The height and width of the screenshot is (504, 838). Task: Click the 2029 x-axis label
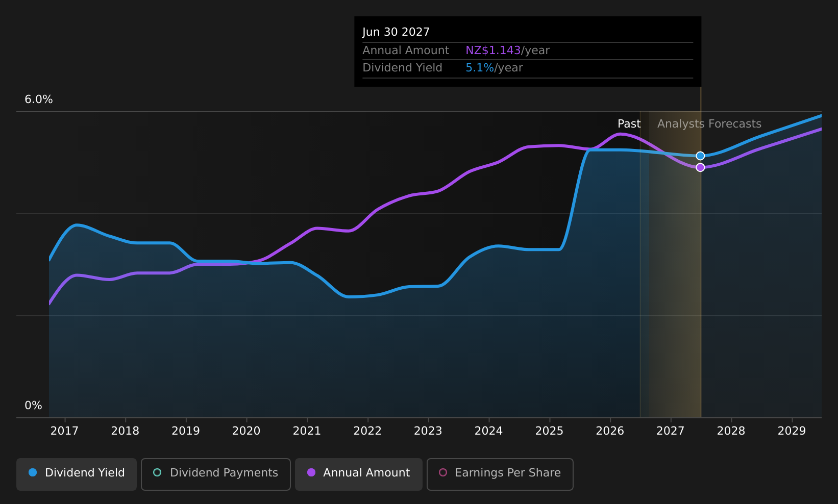click(792, 431)
